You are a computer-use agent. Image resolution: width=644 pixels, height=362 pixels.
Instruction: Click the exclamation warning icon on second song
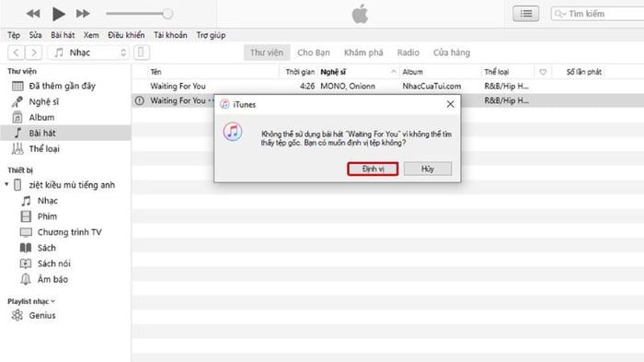point(140,100)
